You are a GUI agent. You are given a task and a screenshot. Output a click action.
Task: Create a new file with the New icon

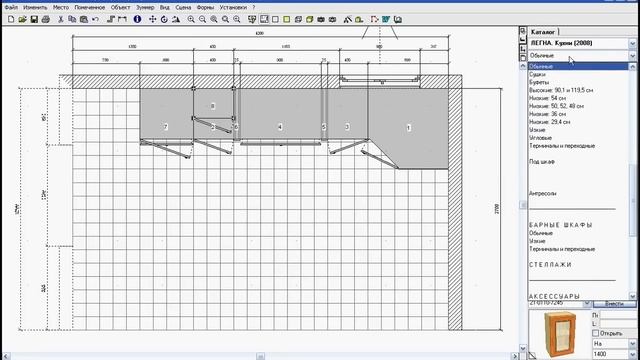[11, 19]
